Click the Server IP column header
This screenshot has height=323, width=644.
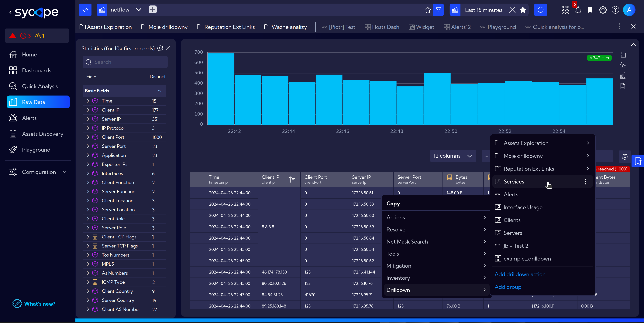[x=370, y=180]
